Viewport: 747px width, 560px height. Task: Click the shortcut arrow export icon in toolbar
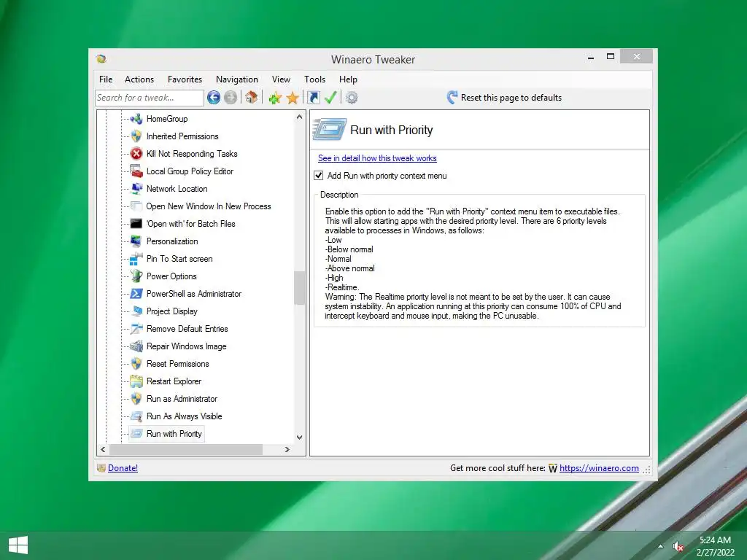[x=314, y=98]
